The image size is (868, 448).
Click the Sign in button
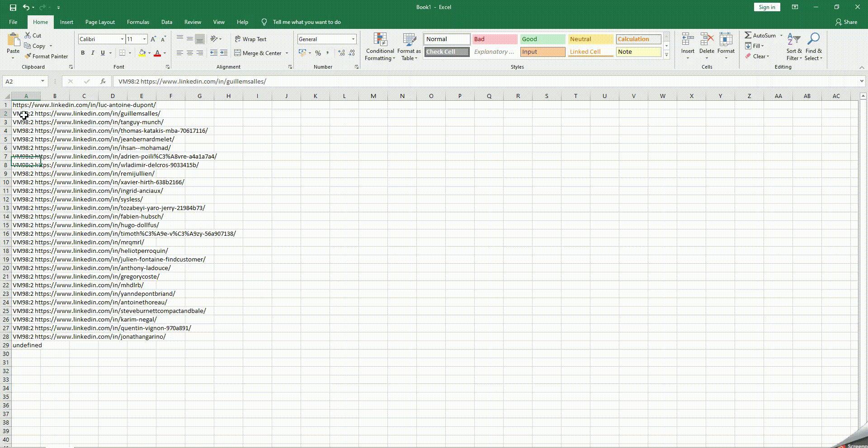(767, 7)
